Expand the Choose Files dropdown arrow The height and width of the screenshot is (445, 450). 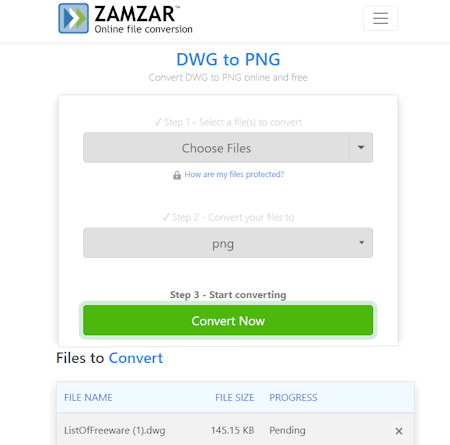(361, 147)
